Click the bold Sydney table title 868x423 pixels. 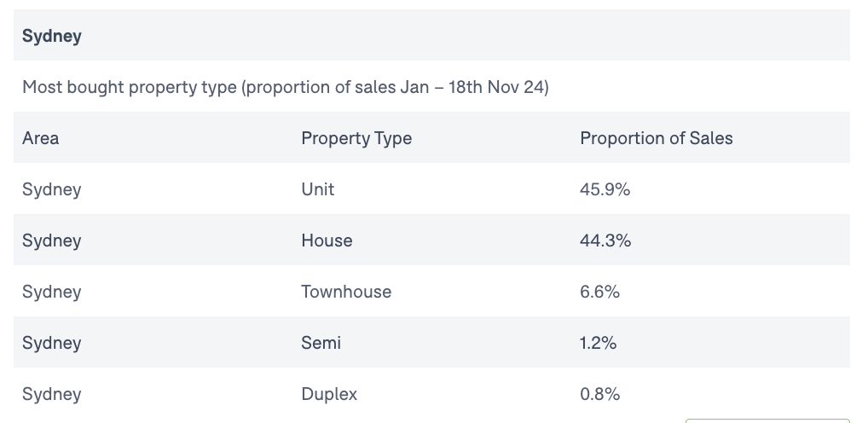pyautogui.click(x=51, y=36)
